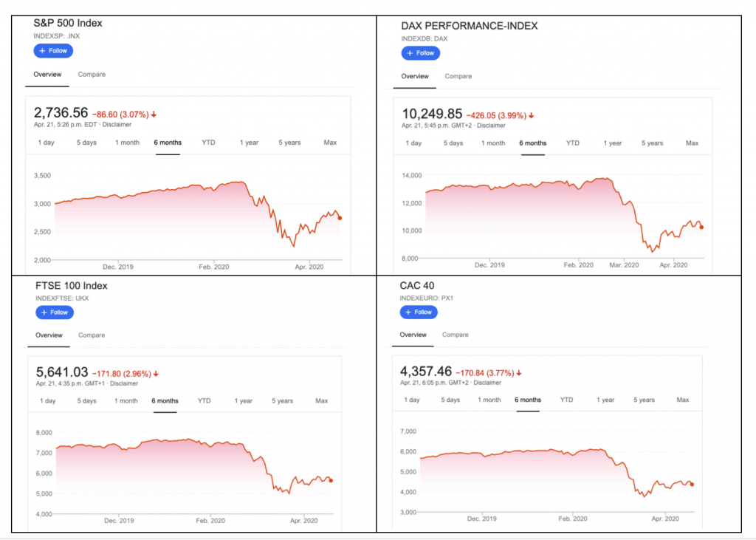Switch CAC 40 chart to 5 days view
This screenshot has width=756, height=540.
pyautogui.click(x=451, y=400)
